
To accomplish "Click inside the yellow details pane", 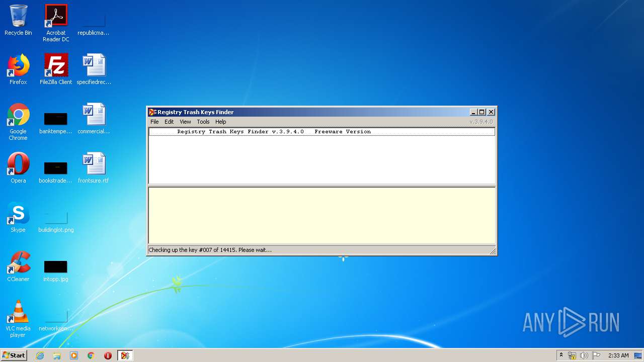I will click(322, 215).
